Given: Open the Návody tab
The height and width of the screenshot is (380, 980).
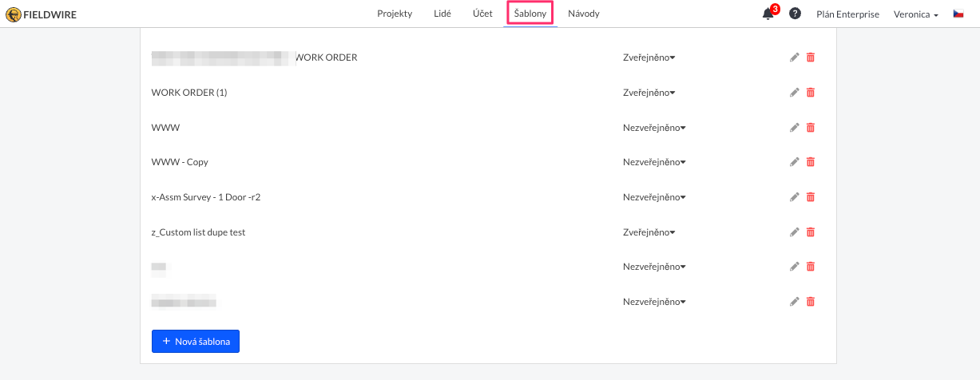Looking at the screenshot, I should 583,14.
